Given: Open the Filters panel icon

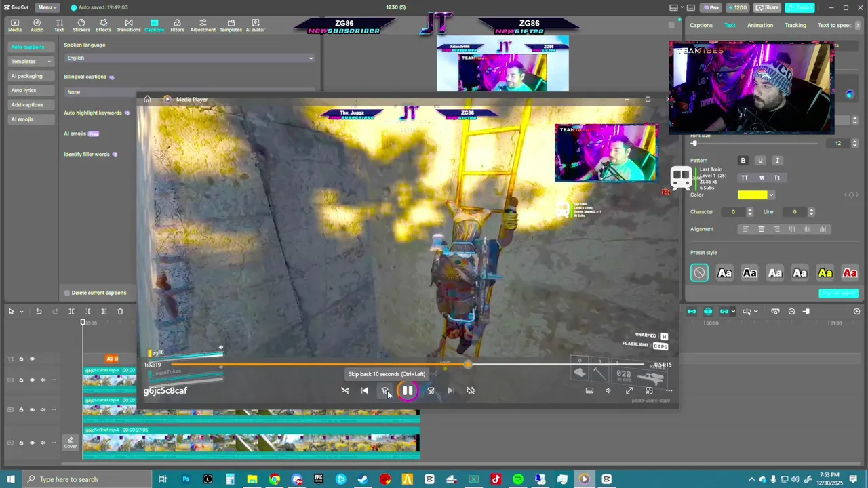Looking at the screenshot, I should click(177, 26).
